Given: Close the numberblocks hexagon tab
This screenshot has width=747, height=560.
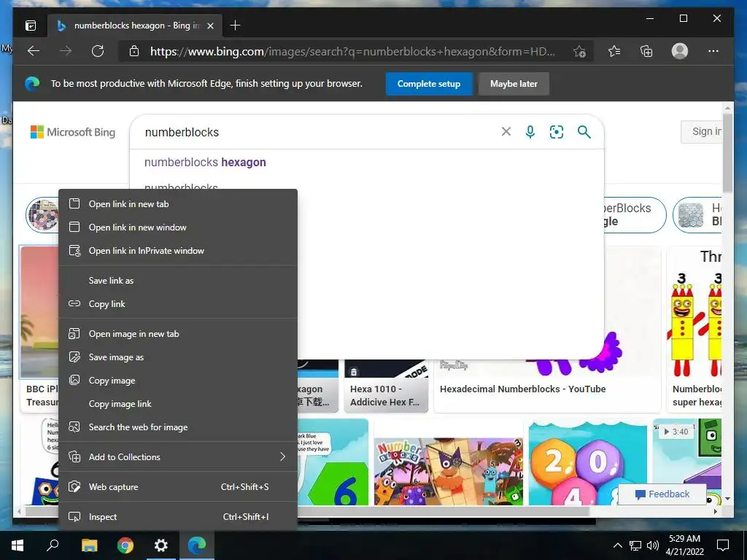Looking at the screenshot, I should 211,26.
